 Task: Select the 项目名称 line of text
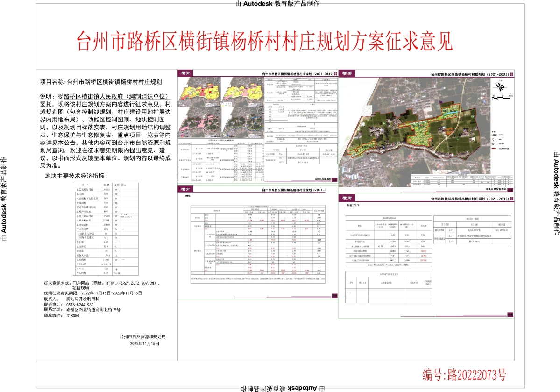tap(101, 82)
